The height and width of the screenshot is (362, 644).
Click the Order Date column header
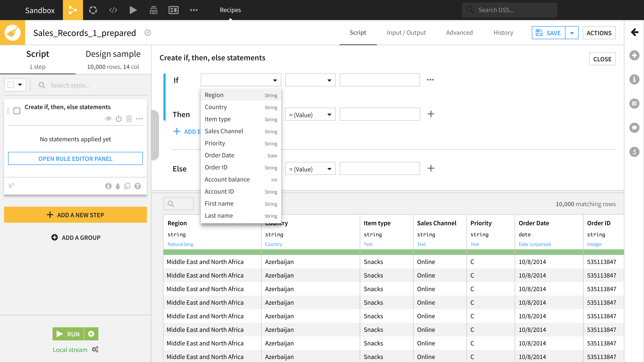point(534,223)
